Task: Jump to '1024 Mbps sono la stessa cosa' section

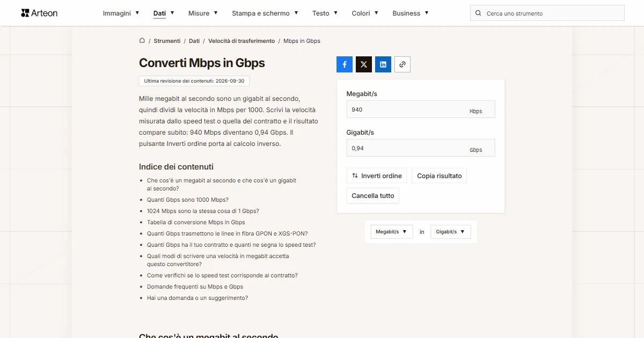Action: [203, 211]
